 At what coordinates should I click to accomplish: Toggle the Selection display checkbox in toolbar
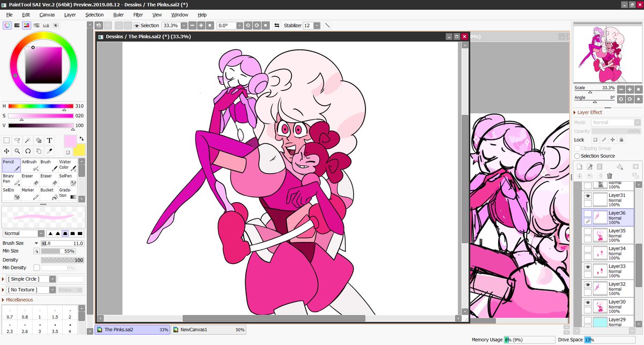[x=137, y=25]
